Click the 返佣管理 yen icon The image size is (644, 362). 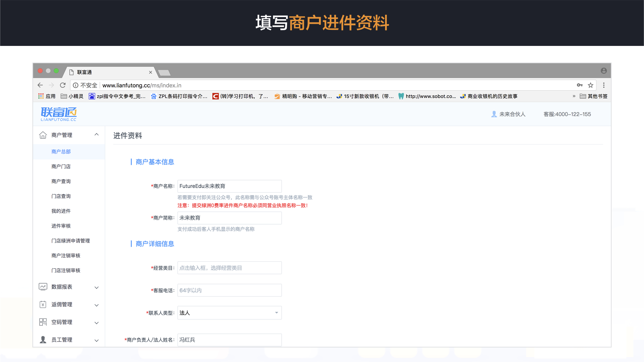coord(43,304)
